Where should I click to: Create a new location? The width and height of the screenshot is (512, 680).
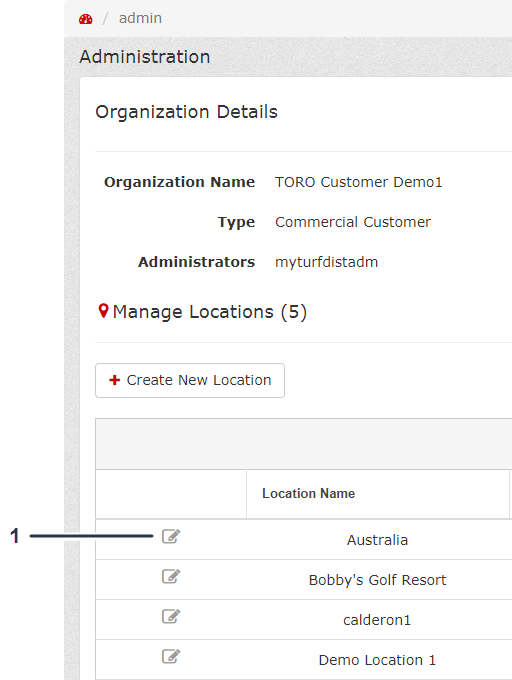click(190, 380)
